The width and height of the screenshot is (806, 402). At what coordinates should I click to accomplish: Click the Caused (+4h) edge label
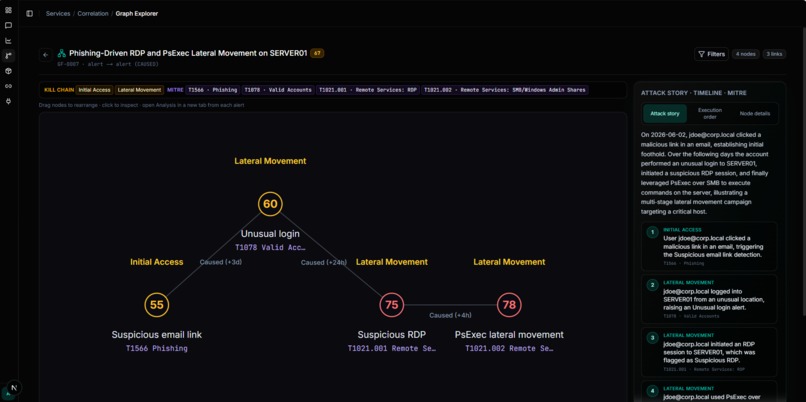coord(450,315)
